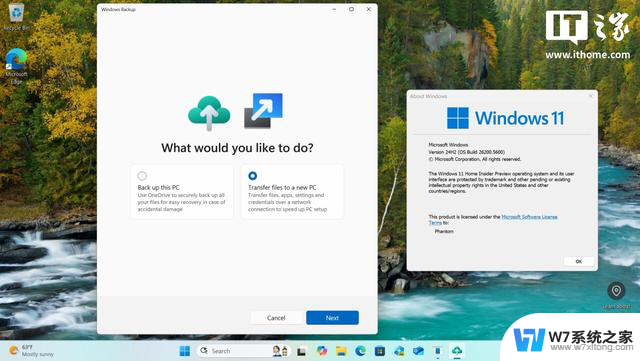
Task: Click Cancel in Windows Backup dialog
Action: click(276, 318)
